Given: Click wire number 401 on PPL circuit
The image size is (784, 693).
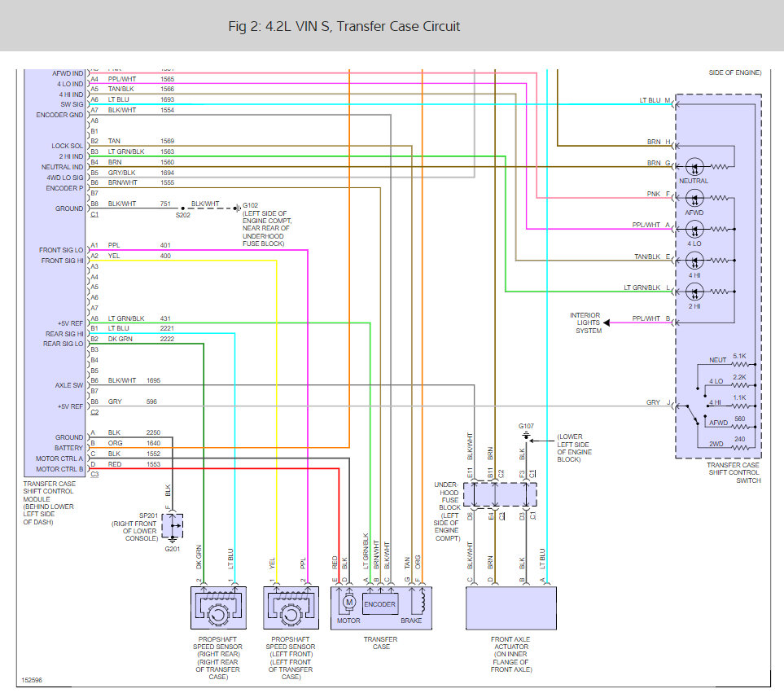Looking at the screenshot, I should 165,245.
